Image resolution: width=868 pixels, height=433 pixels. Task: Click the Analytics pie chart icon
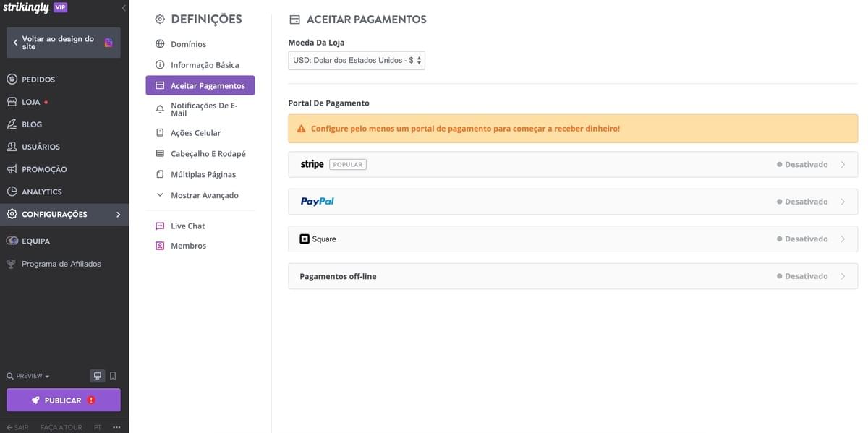pos(12,192)
